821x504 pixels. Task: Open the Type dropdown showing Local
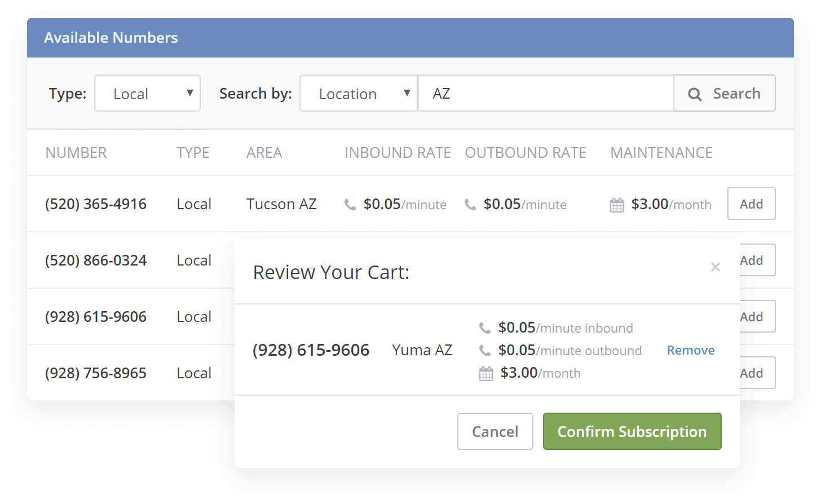[147, 93]
